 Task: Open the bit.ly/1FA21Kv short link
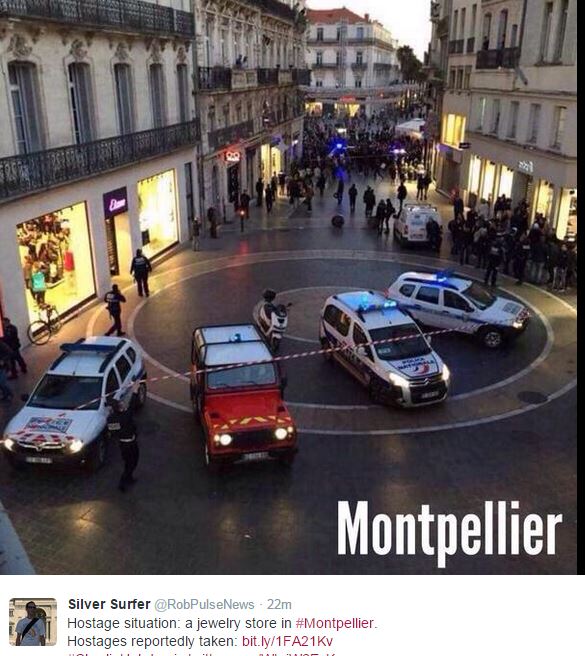287,641
